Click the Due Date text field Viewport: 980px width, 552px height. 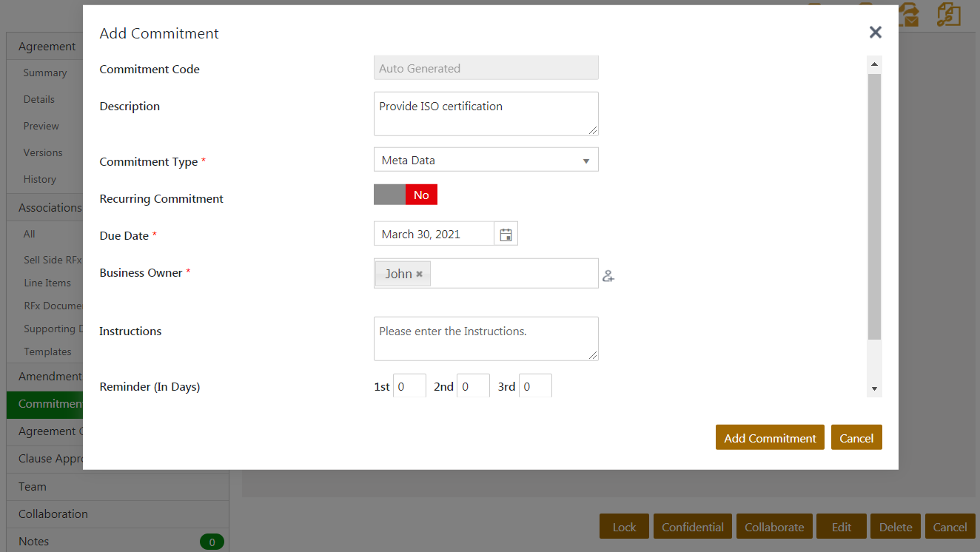pos(434,235)
